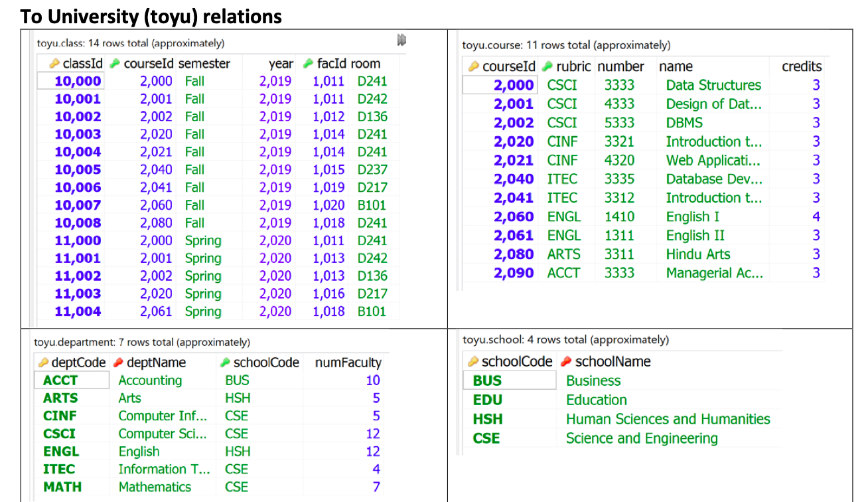Click green foreign key icon beside courseId
The width and height of the screenshot is (868, 502).
[x=115, y=63]
